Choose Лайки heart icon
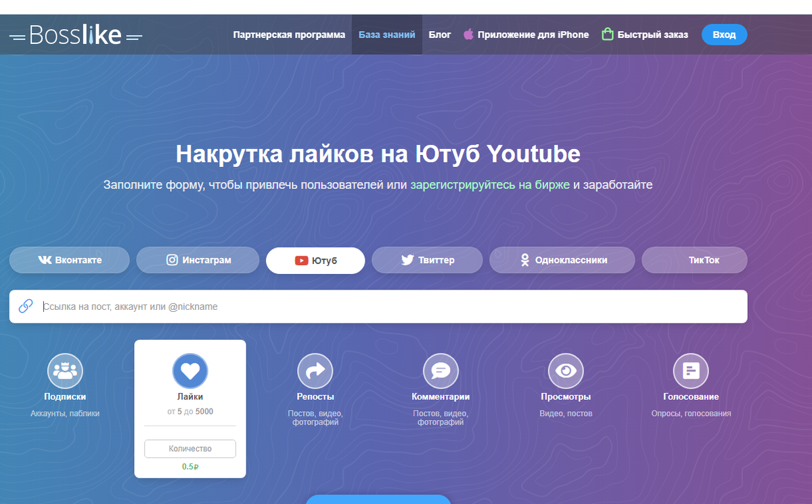Image resolution: width=812 pixels, height=504 pixels. tap(190, 371)
